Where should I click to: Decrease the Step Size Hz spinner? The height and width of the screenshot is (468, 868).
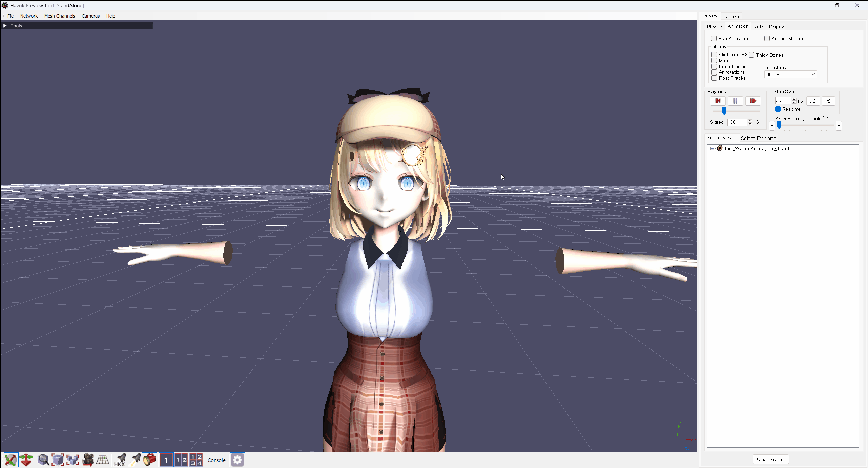pos(794,102)
